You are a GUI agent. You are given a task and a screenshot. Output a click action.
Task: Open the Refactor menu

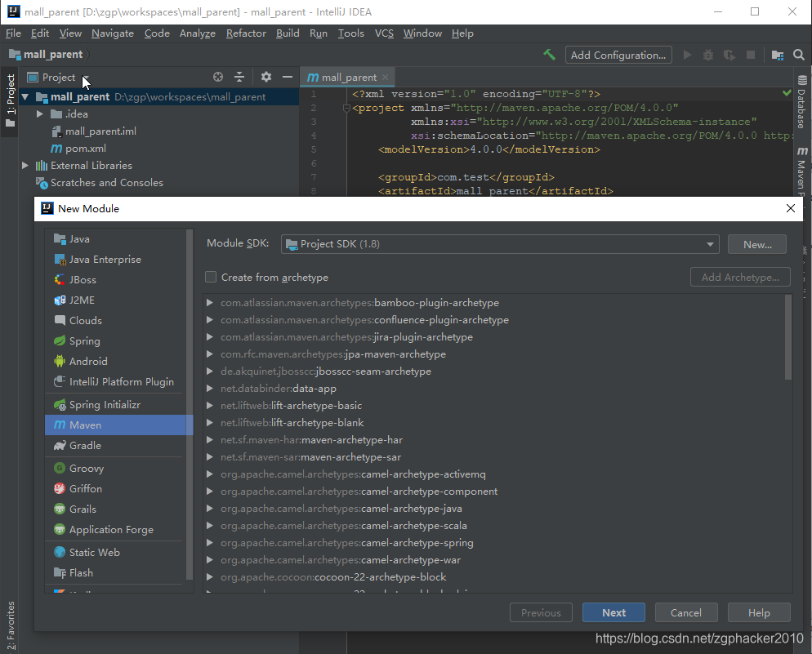coord(246,33)
